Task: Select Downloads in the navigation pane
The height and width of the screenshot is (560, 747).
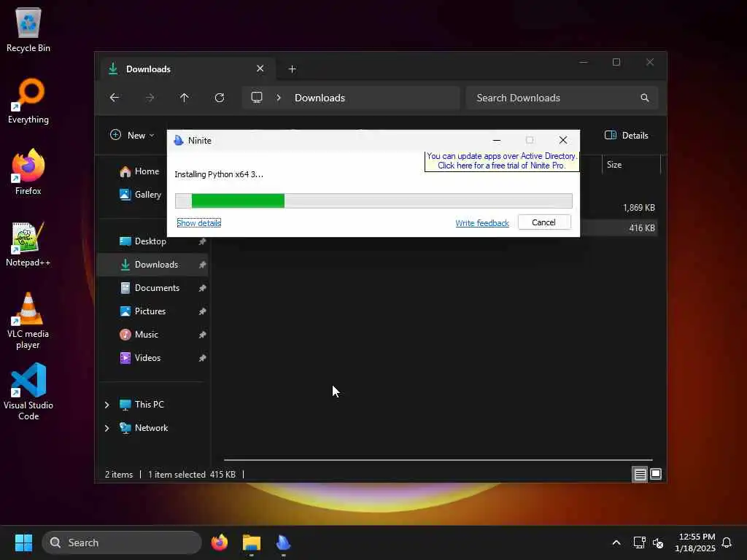Action: pyautogui.click(x=154, y=265)
